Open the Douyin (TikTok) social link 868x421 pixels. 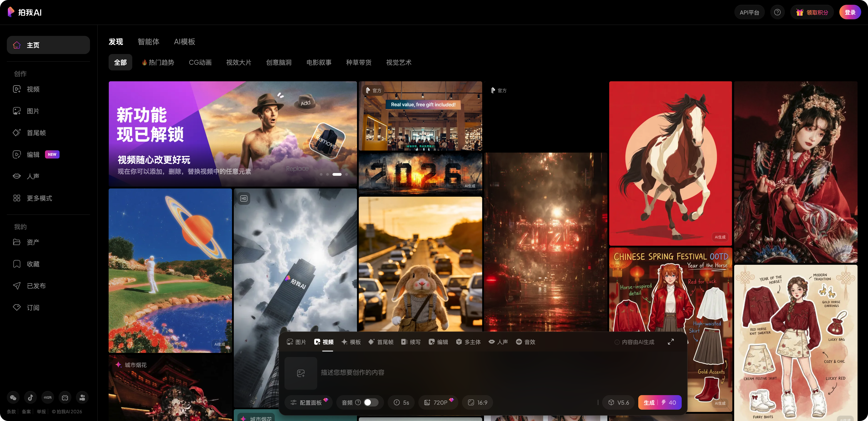tap(30, 397)
